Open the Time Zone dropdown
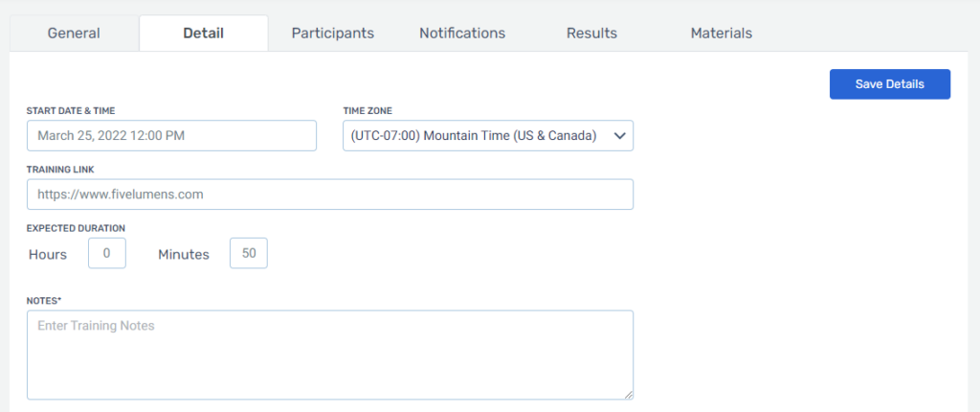 tap(487, 135)
